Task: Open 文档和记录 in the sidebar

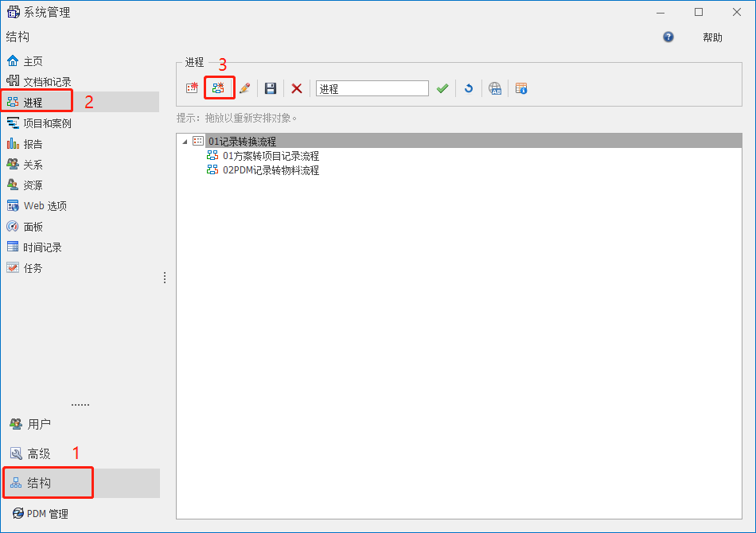Action: [x=47, y=82]
